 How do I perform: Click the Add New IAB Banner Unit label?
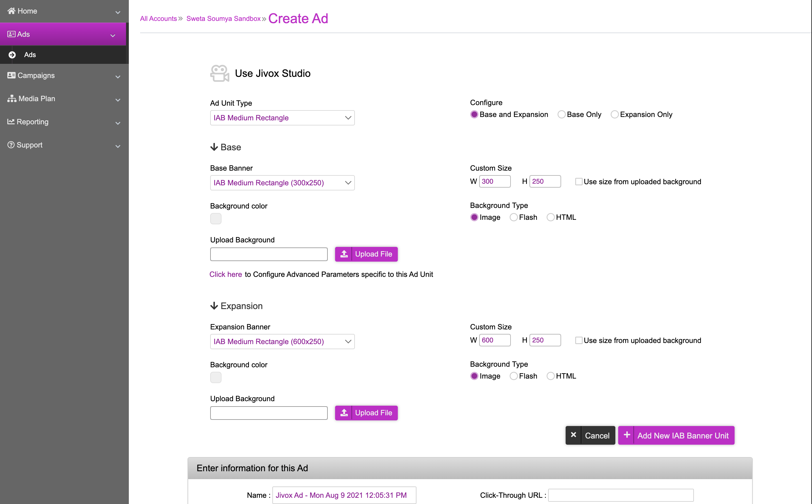(683, 436)
